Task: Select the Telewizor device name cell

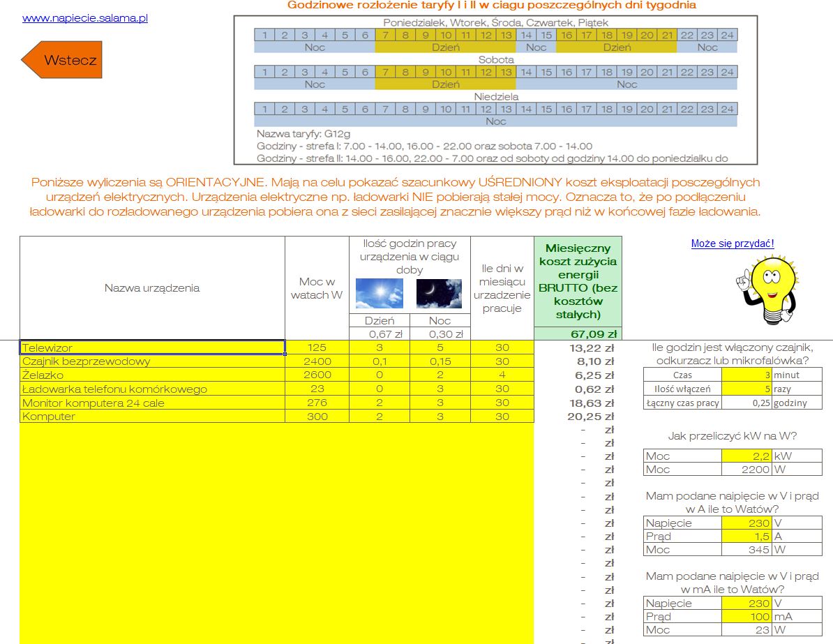Action: click(152, 347)
